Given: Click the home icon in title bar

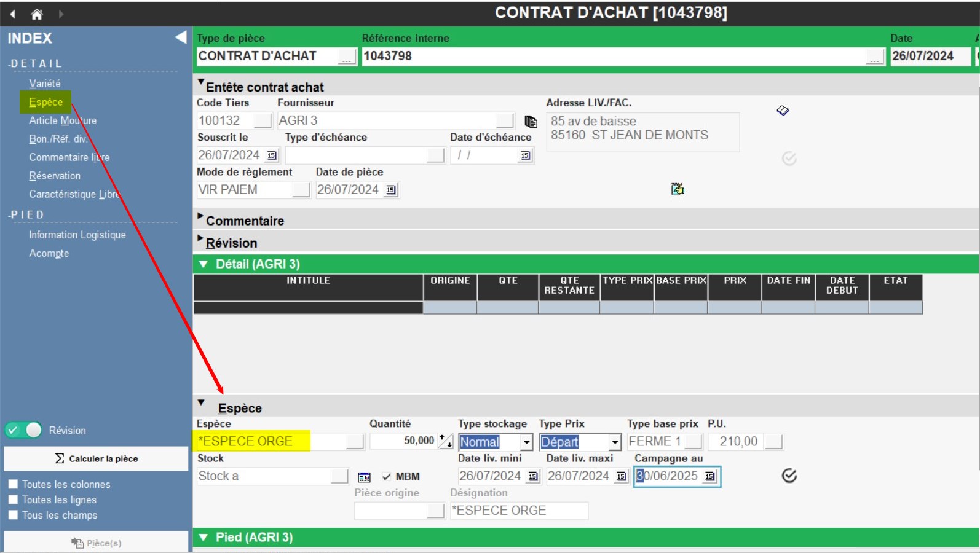Looking at the screenshot, I should pos(37,14).
